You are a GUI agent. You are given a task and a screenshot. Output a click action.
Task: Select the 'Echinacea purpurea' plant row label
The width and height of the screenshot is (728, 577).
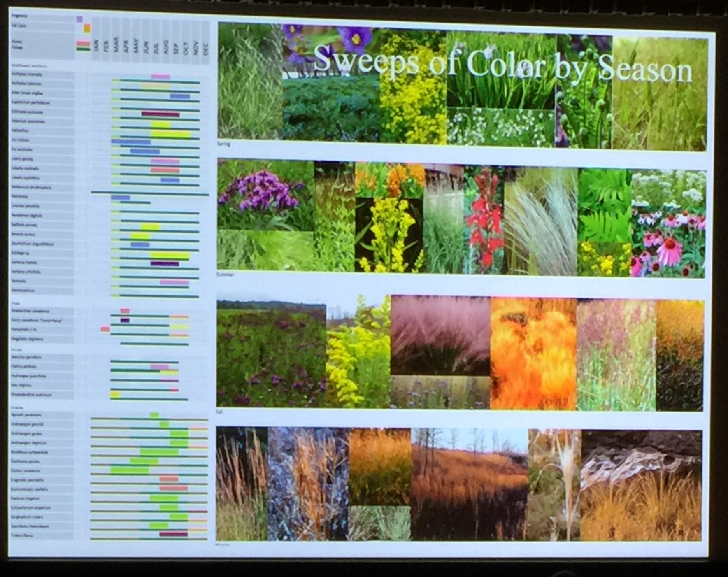tap(27, 112)
